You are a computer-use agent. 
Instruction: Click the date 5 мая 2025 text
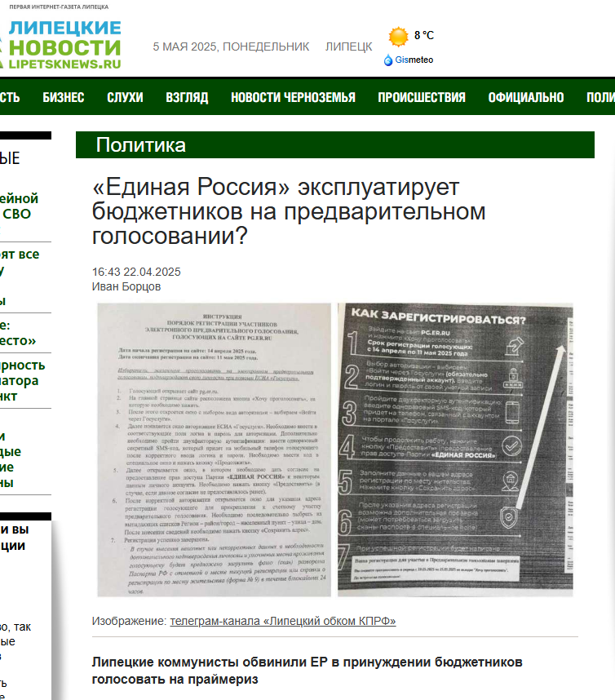[x=231, y=47]
